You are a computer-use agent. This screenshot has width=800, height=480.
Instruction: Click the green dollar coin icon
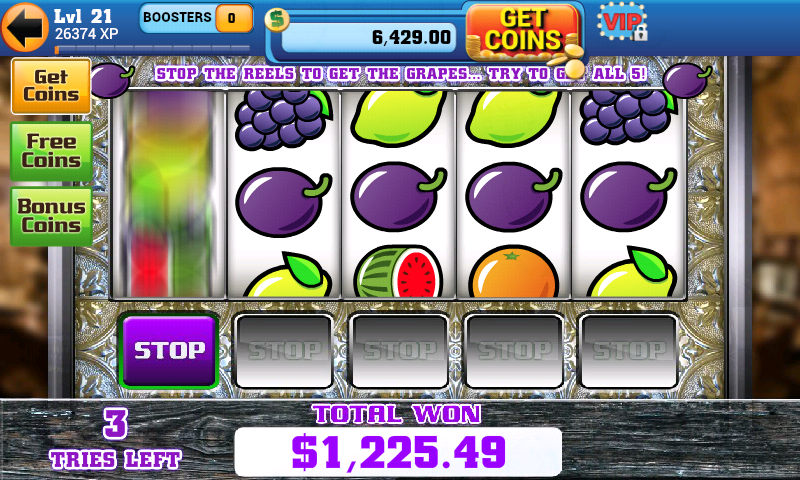point(277,20)
